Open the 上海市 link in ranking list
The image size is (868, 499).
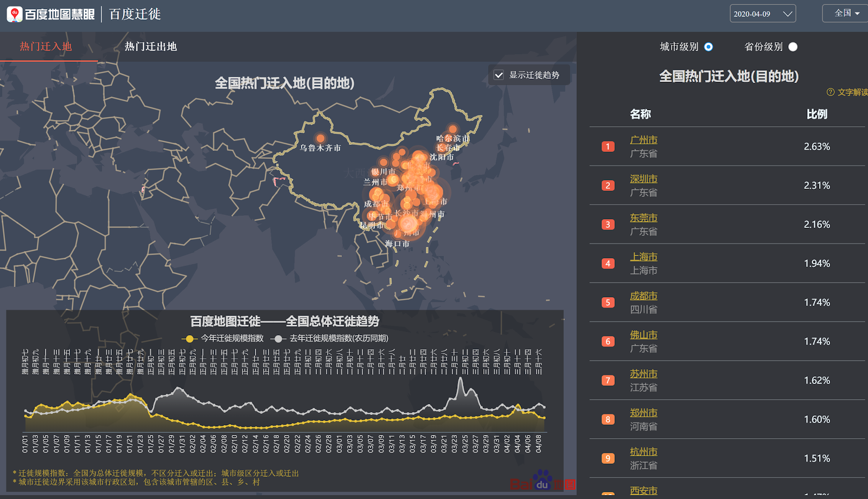pos(643,257)
